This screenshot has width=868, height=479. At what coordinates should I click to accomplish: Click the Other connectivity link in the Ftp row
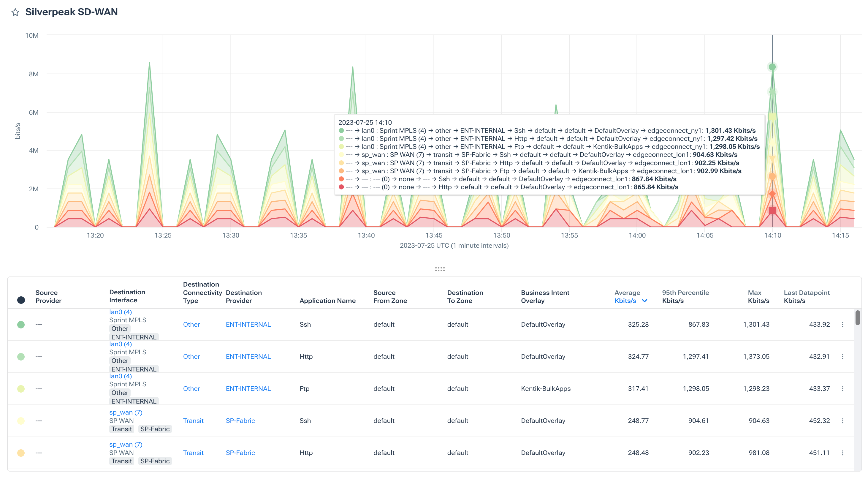point(191,389)
